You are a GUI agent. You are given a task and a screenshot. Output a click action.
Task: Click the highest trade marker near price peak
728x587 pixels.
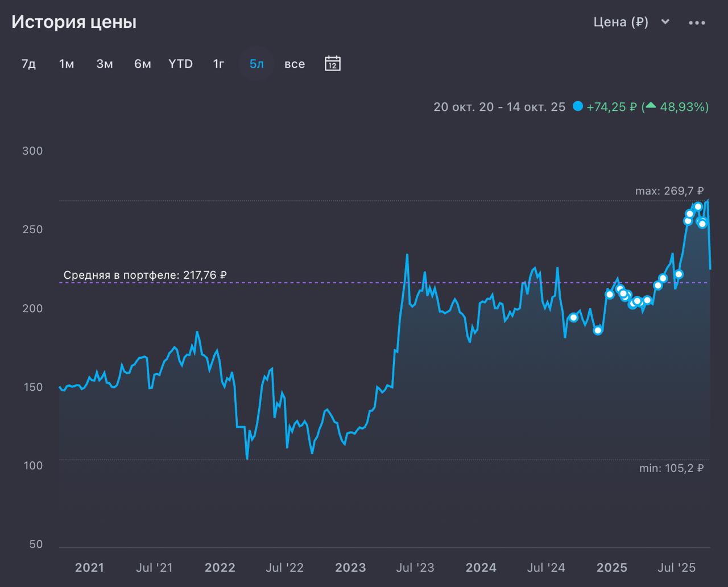click(698, 206)
